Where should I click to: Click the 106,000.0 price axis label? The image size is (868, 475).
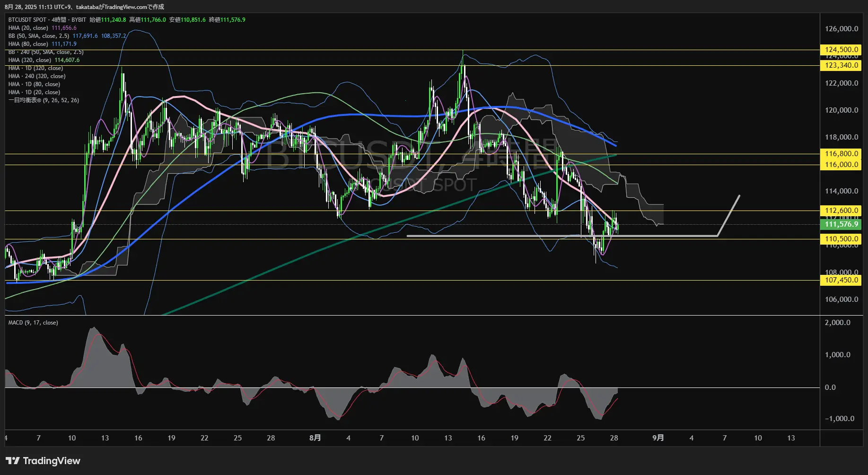[842, 299]
